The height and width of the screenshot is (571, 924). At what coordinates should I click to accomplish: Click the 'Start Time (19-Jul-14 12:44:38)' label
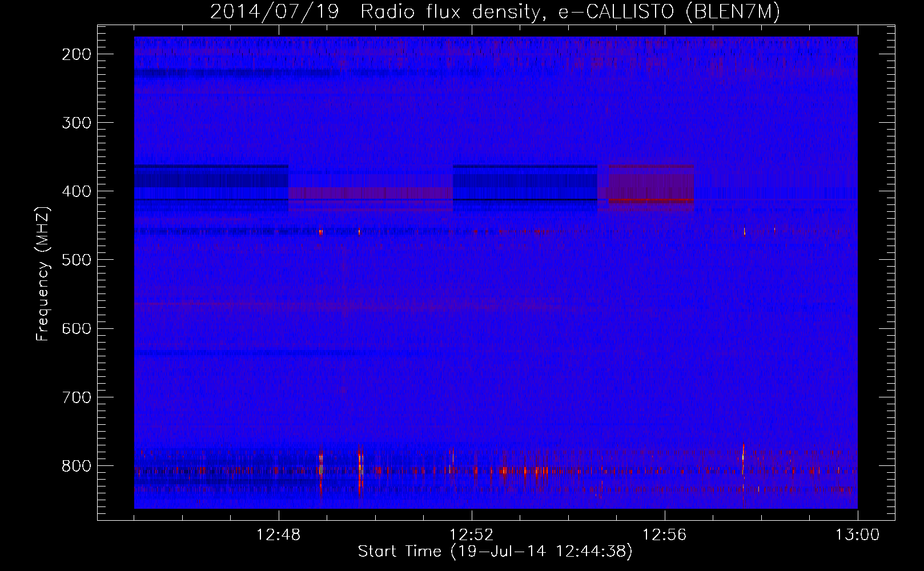495,552
